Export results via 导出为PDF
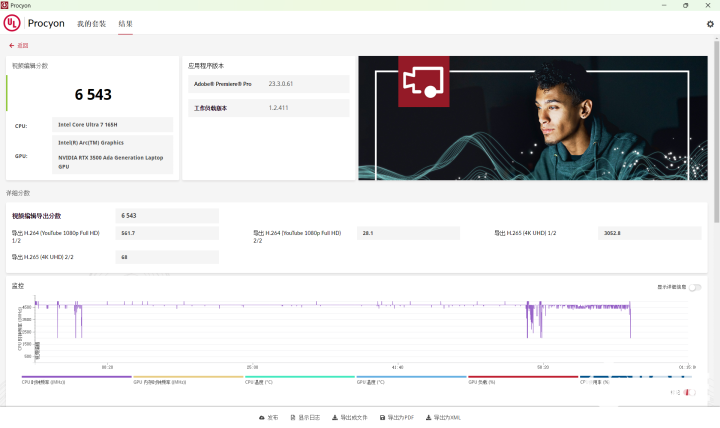Image resolution: width=720 pixels, height=428 pixels. pyautogui.click(x=397, y=417)
